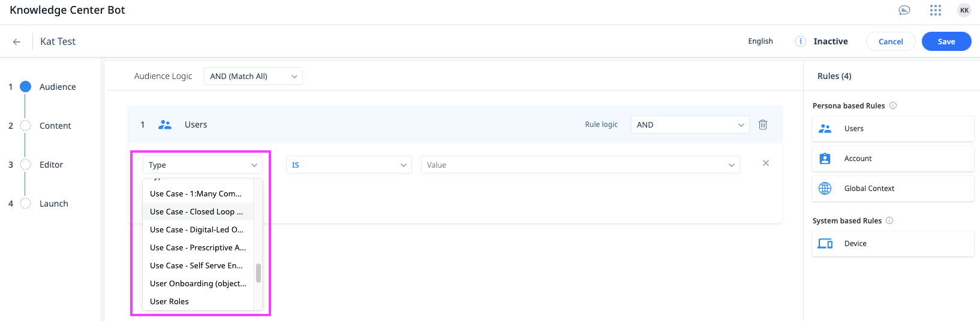This screenshot has width=980, height=321.
Task: Click info icon next to Persona based Rules
Action: [893, 105]
